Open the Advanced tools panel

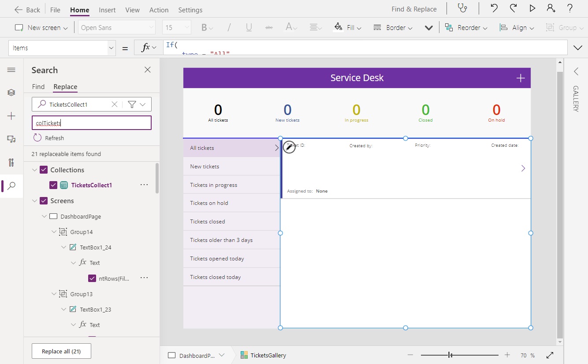(11, 163)
